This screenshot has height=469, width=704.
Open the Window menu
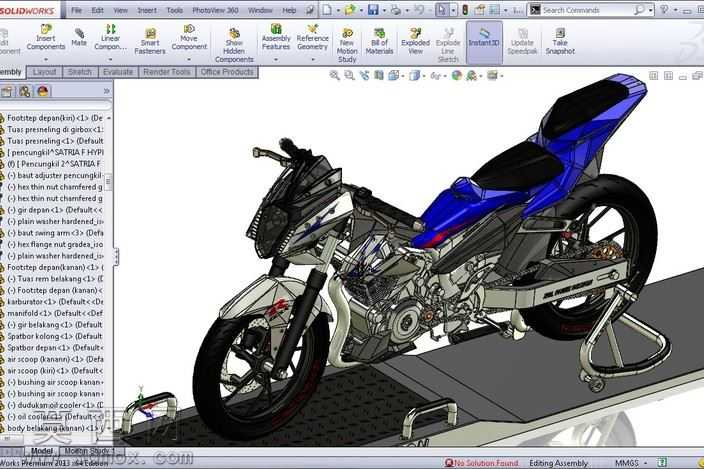pyautogui.click(x=260, y=10)
